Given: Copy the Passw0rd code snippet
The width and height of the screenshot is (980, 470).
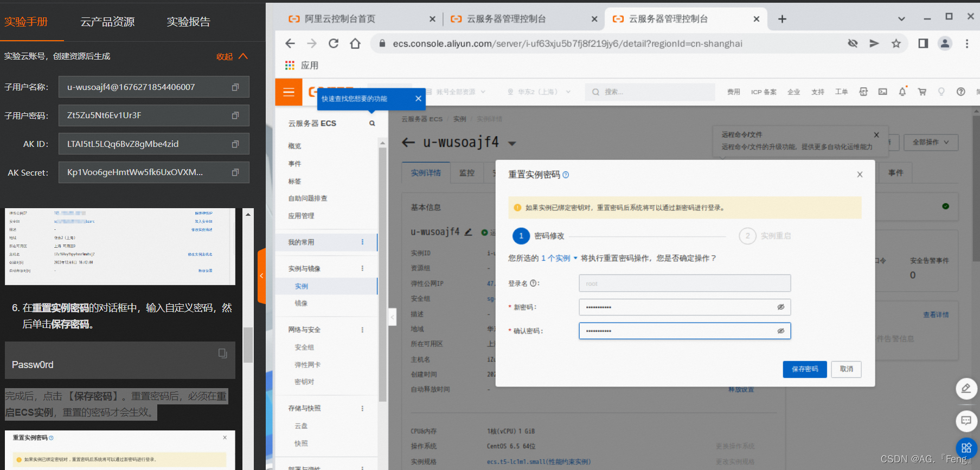Looking at the screenshot, I should pyautogui.click(x=222, y=353).
